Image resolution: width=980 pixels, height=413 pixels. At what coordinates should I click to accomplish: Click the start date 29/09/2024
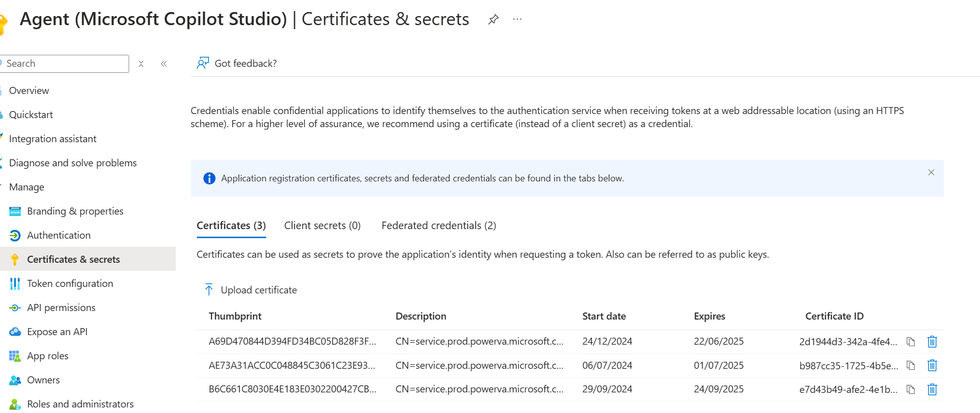click(607, 389)
